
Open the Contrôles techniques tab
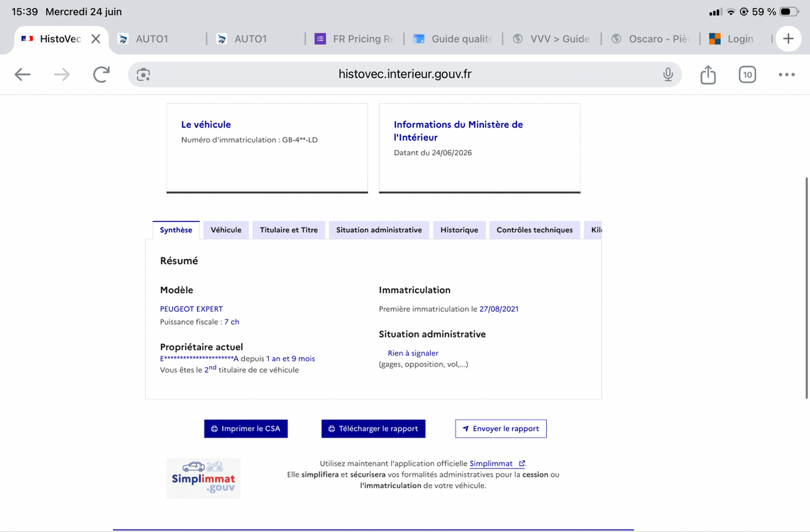(x=535, y=230)
